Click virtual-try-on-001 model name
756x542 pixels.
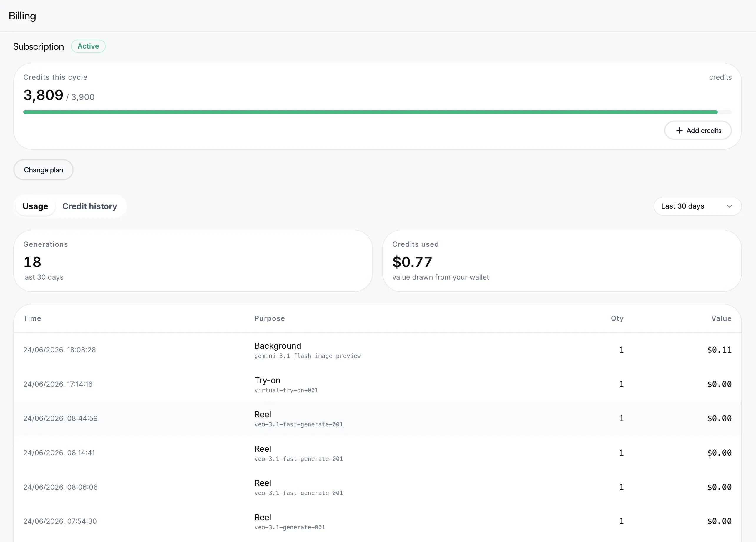286,391
